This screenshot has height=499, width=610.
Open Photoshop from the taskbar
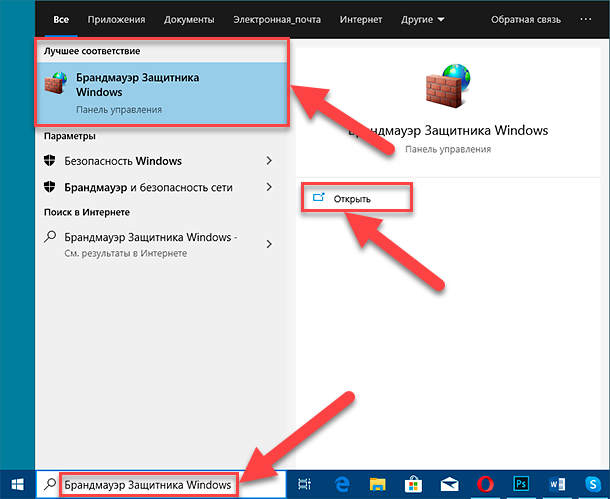pyautogui.click(x=521, y=484)
